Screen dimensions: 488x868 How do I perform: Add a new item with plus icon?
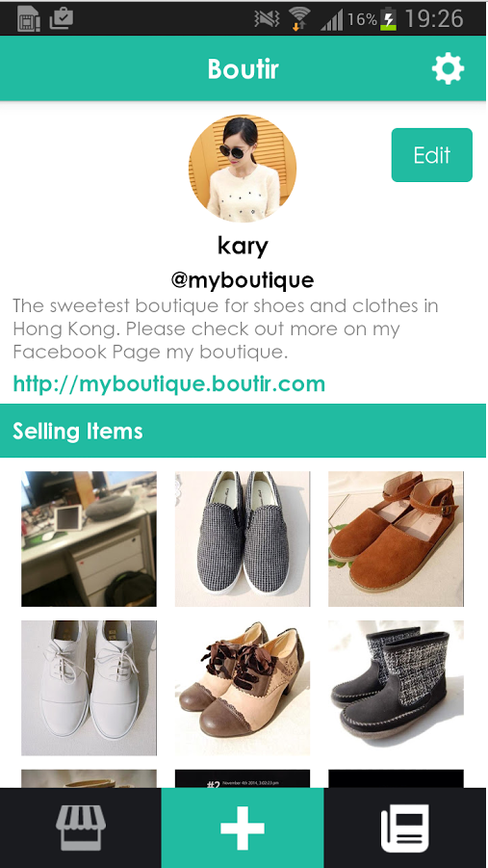pos(243,829)
